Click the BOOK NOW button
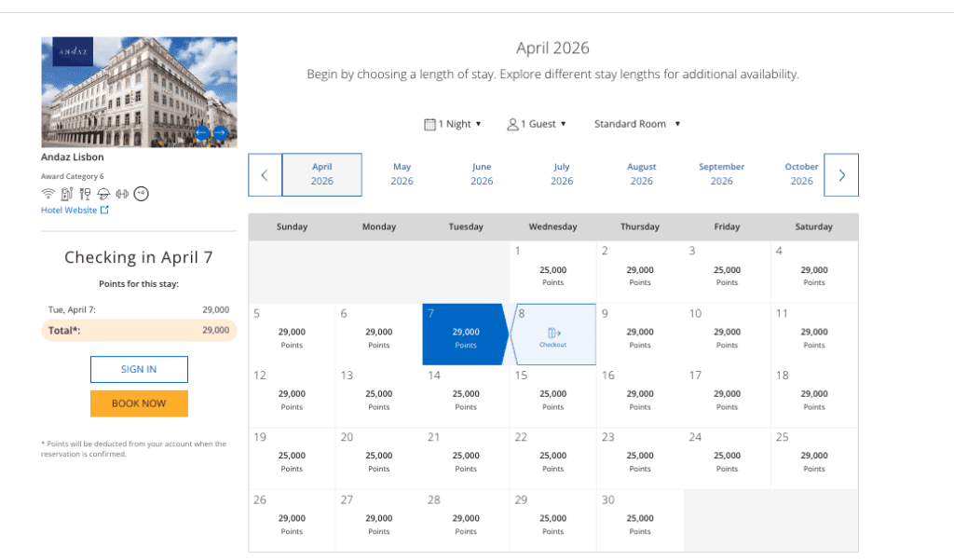Screen dimensions: 954x560 (x=138, y=403)
